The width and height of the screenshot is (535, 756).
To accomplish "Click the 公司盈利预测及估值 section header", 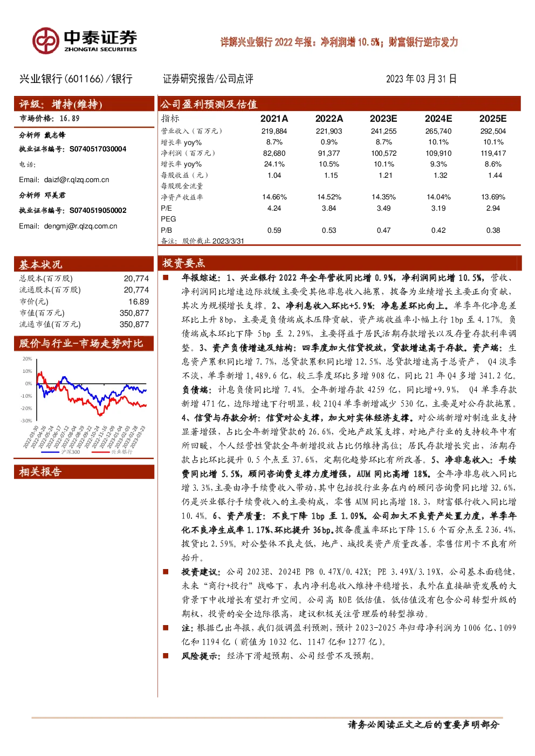I will [x=340, y=104].
